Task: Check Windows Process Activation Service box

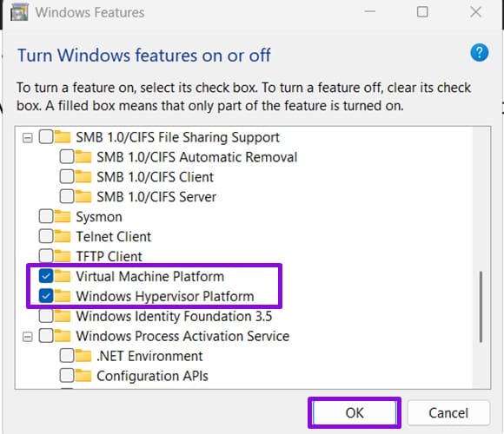Action: click(46, 336)
